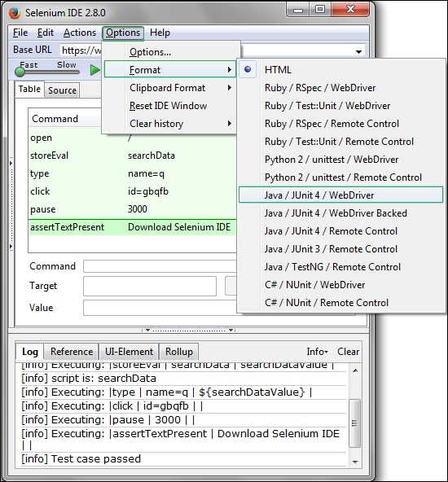Image resolution: width=448 pixels, height=482 pixels.
Task: Select the open command row
Action: click(132, 138)
